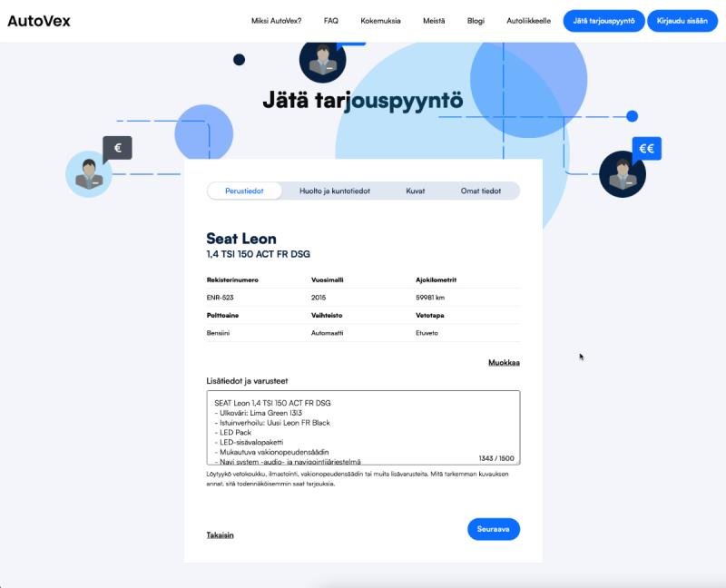Screen dimensions: 726x588
Task: Click the left avatar with euro bubble
Action: [x=88, y=173]
